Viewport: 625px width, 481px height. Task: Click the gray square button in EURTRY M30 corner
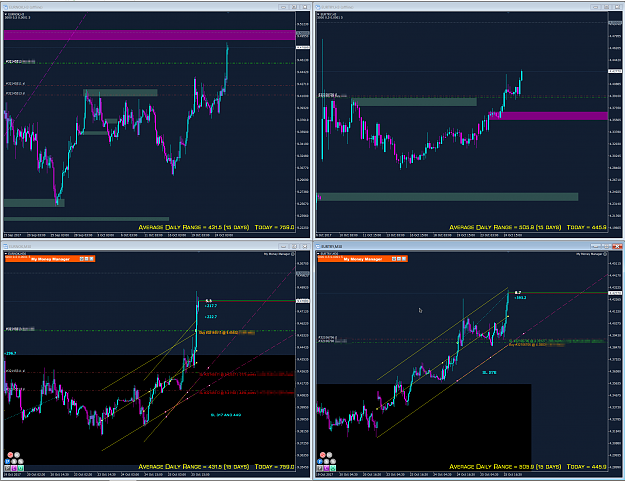[320, 468]
